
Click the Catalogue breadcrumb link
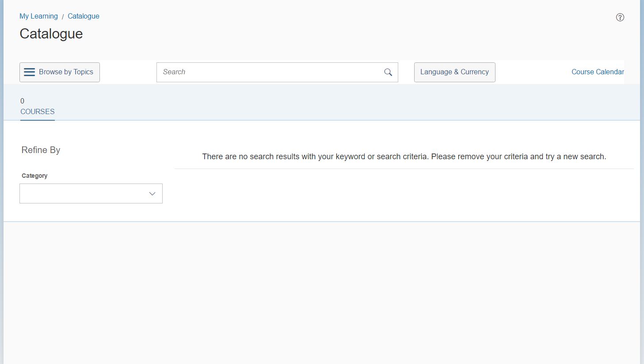pos(84,16)
